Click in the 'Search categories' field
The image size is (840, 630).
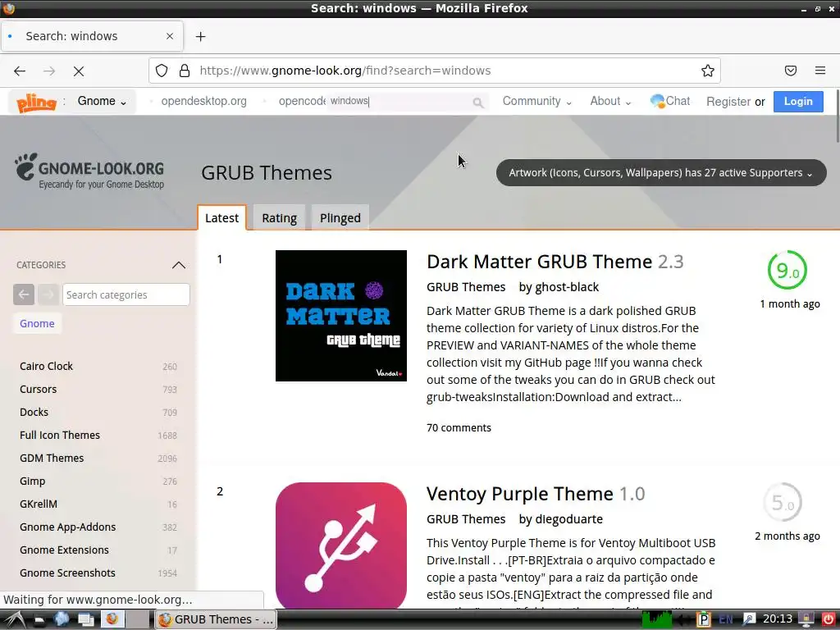pyautogui.click(x=126, y=294)
